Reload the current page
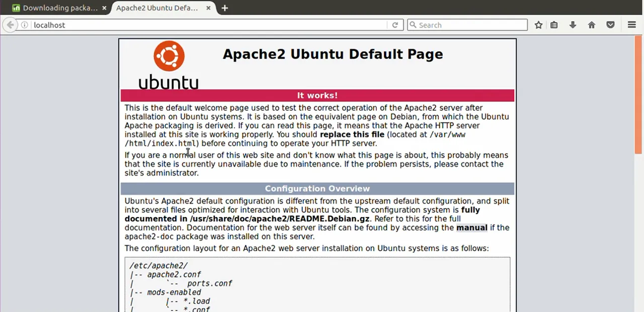 pyautogui.click(x=395, y=25)
